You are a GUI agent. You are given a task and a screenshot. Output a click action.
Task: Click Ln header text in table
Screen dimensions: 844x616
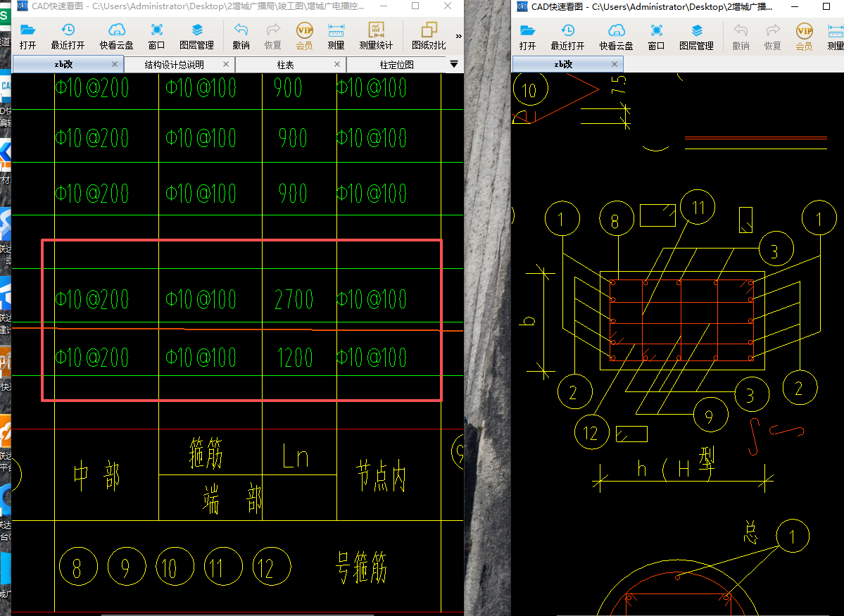click(296, 455)
